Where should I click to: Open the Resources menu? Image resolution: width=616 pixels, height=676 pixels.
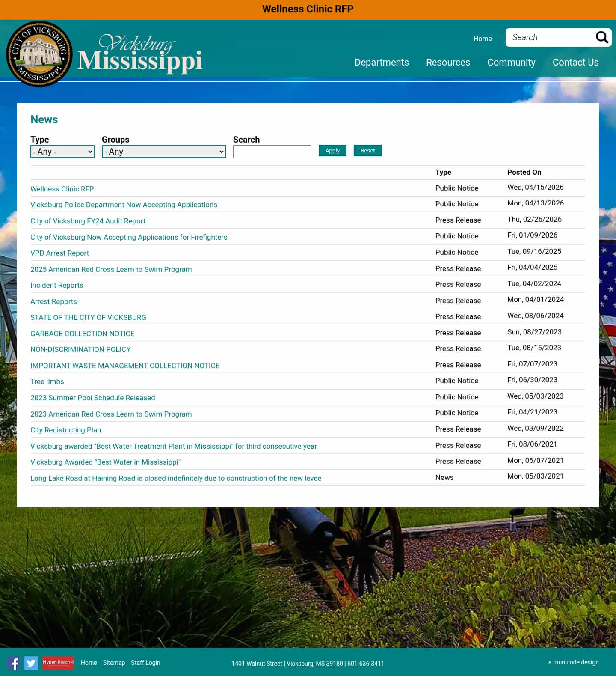pos(448,63)
